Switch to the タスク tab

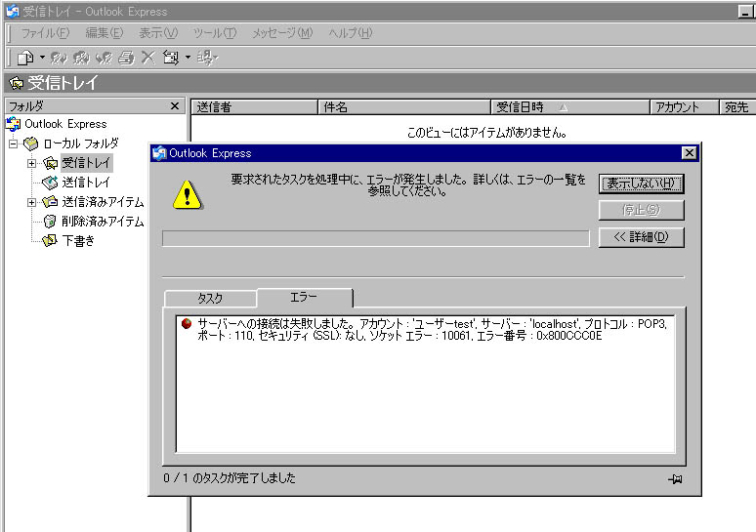[210, 299]
